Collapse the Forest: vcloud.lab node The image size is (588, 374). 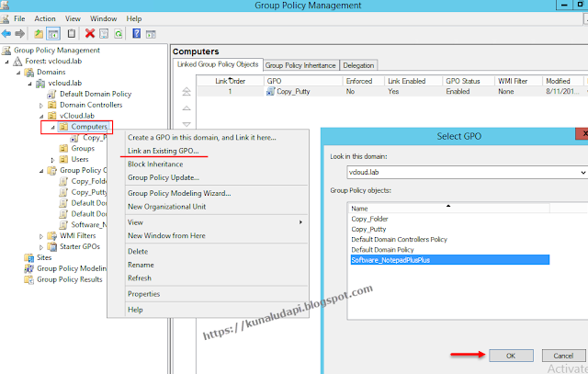click(x=7, y=62)
